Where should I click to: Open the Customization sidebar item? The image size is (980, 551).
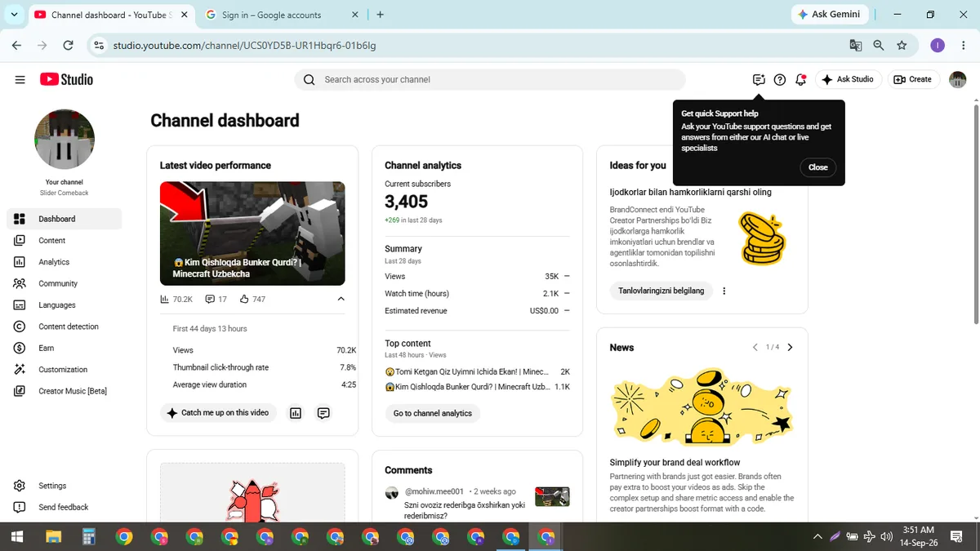64,370
